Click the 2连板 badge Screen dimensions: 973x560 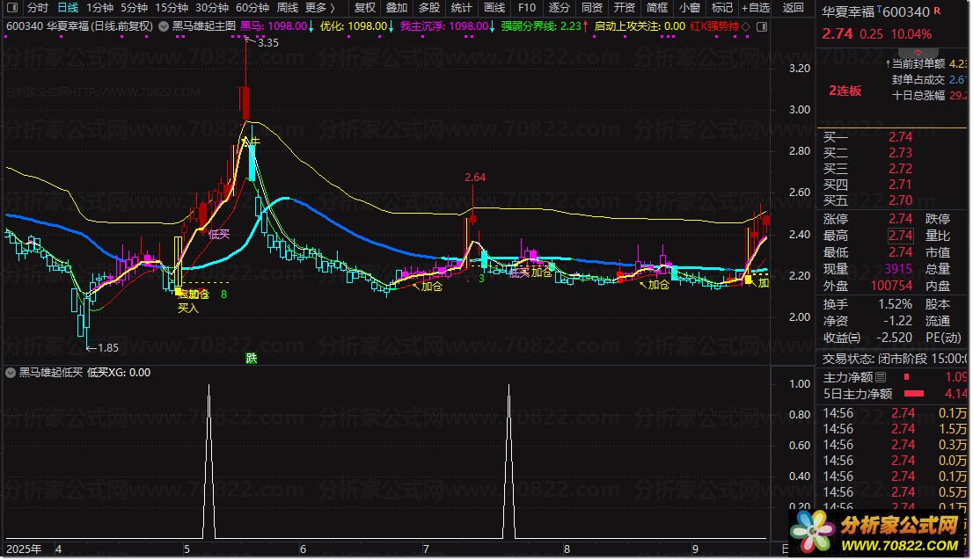[x=845, y=91]
